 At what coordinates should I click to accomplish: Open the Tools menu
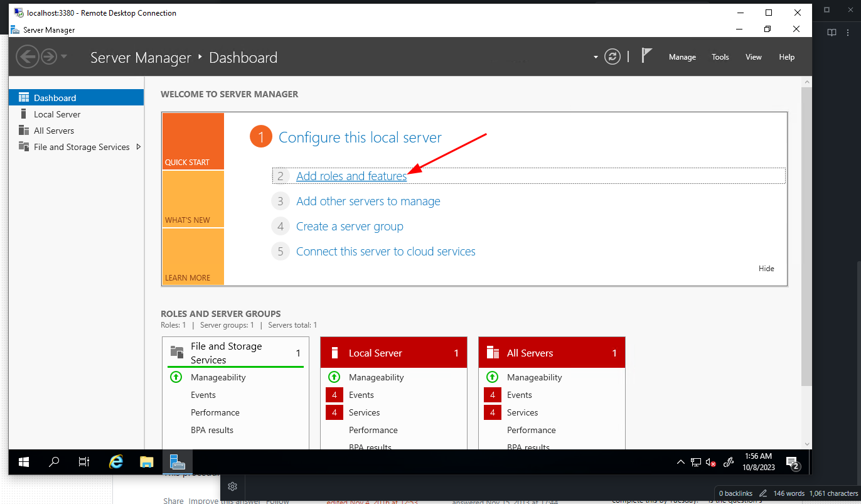pyautogui.click(x=720, y=57)
